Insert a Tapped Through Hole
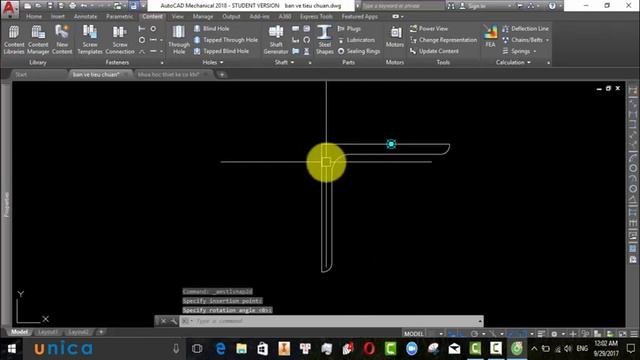The image size is (640, 360). tap(225, 40)
